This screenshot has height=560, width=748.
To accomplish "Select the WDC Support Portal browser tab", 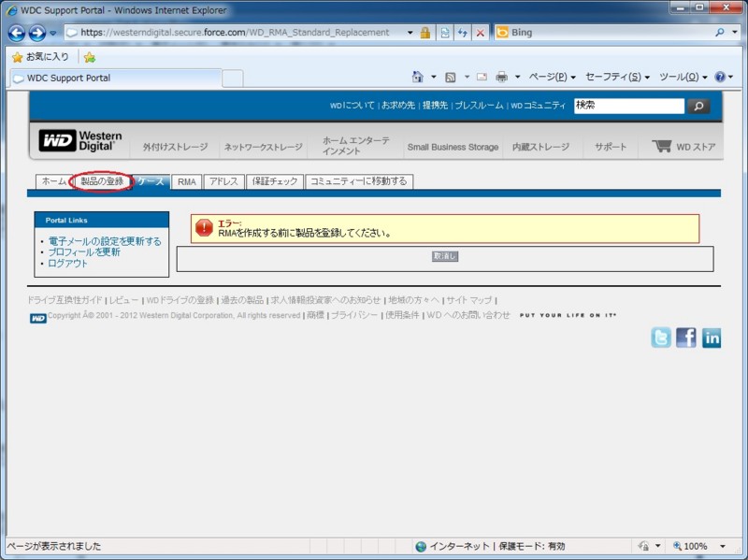I will tap(114, 78).
